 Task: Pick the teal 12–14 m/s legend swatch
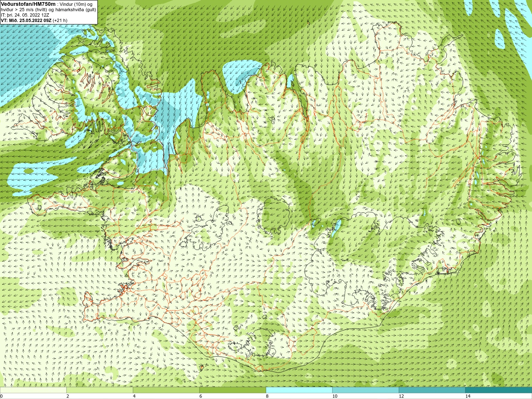pyautogui.click(x=432, y=390)
